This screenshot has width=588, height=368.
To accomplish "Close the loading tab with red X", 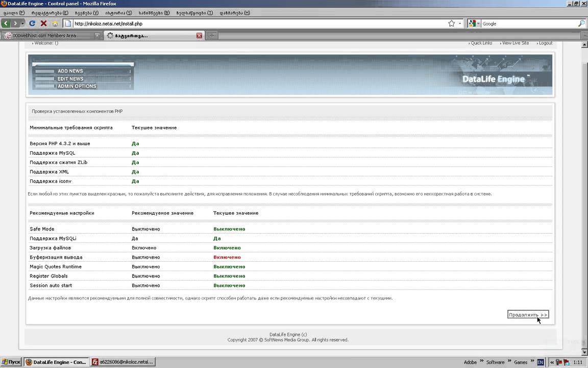I will (199, 36).
